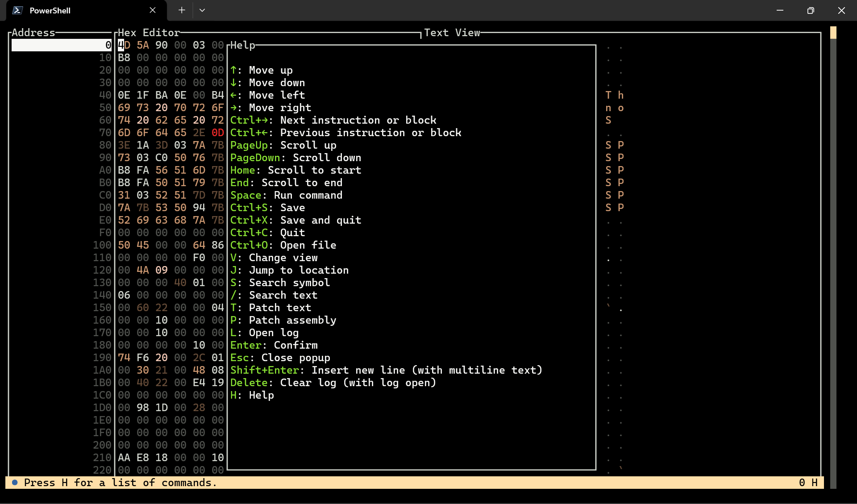Viewport: 857px width, 504px height.
Task: Click address label 1D0
Action: tap(102, 408)
